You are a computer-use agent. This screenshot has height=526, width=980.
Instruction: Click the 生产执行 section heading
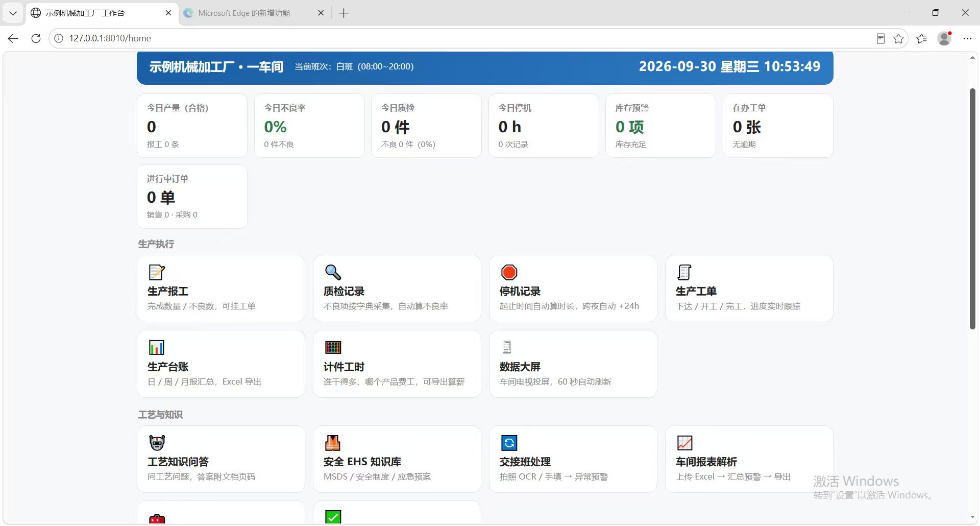pyautogui.click(x=156, y=244)
